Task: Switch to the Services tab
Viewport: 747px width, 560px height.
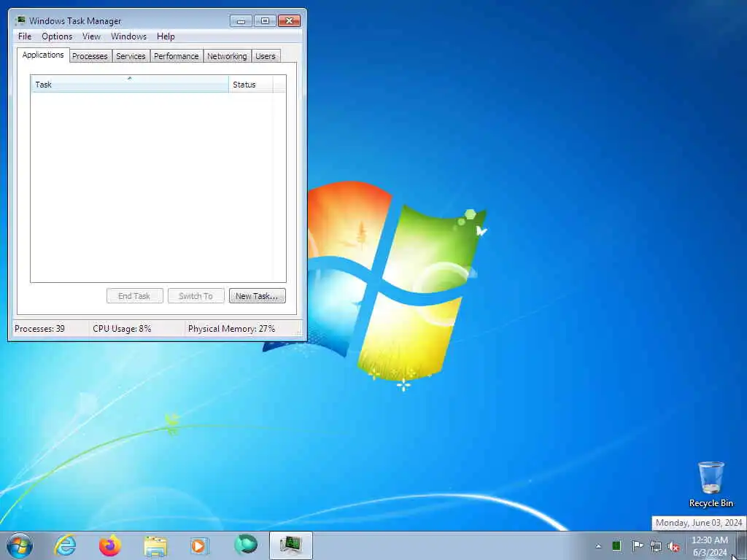Action: tap(131, 56)
